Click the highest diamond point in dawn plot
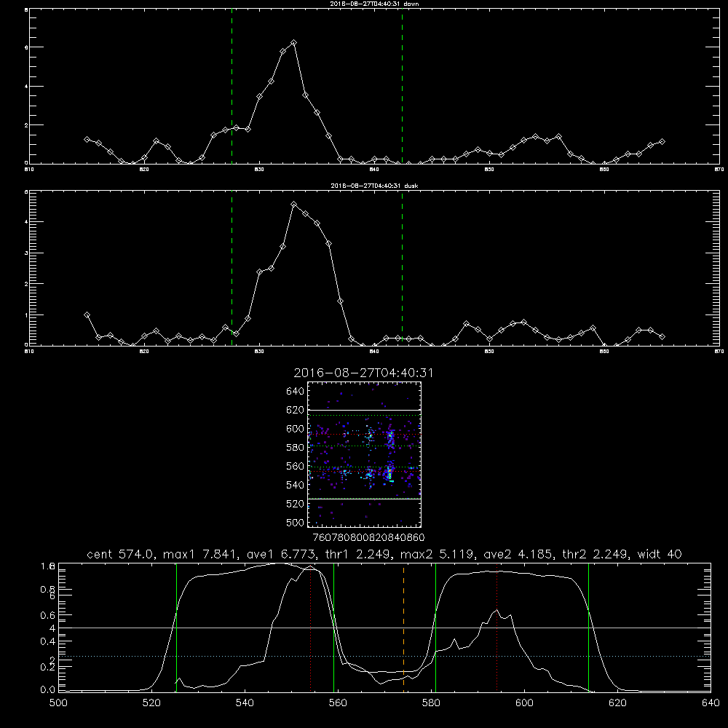The width and height of the screenshot is (728, 728). click(x=293, y=43)
